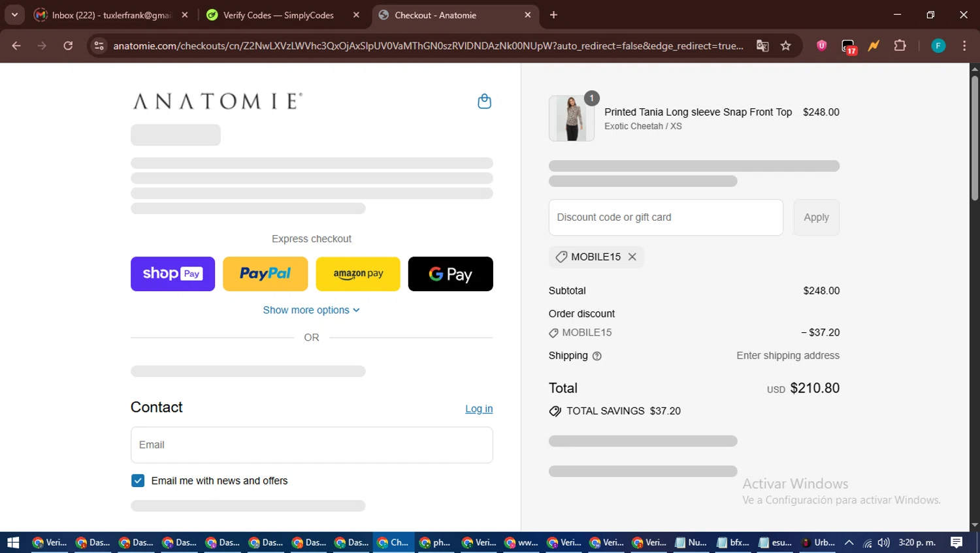Screen dimensions: 980x553
Task: Go back to previous page
Action: [16, 46]
